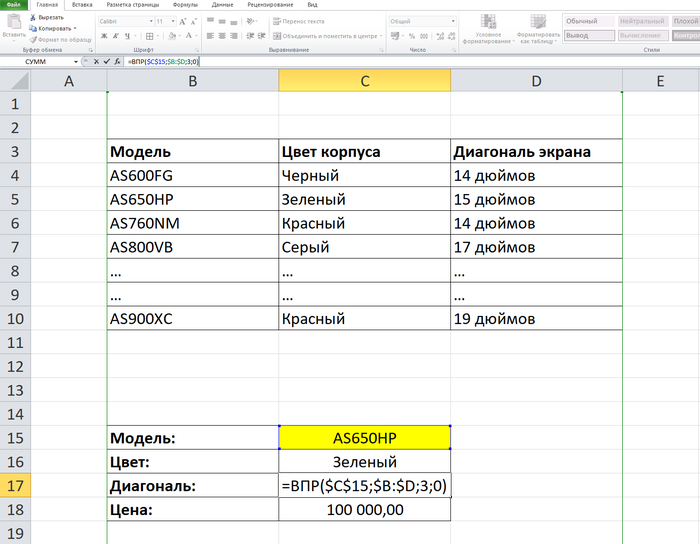
Task: Switch to the Формулы tab
Action: pyautogui.click(x=185, y=5)
